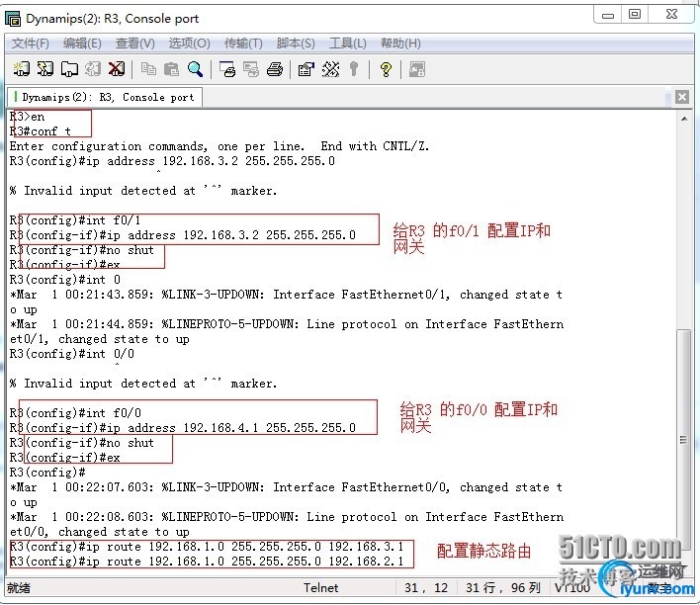Click the 'Enter configuration commands' line

pos(219,146)
